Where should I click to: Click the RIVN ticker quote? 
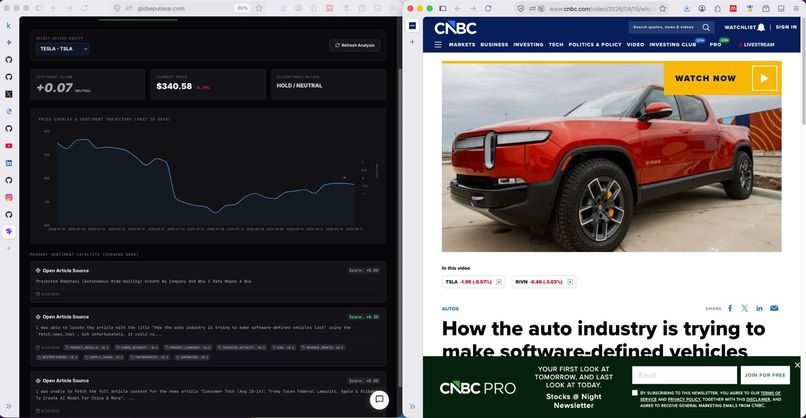(539, 282)
